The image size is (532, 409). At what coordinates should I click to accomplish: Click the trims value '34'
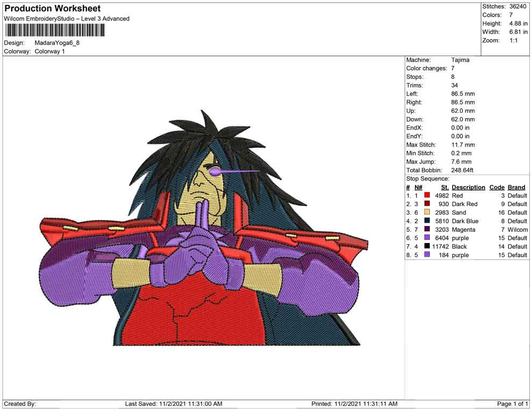pyautogui.click(x=454, y=85)
